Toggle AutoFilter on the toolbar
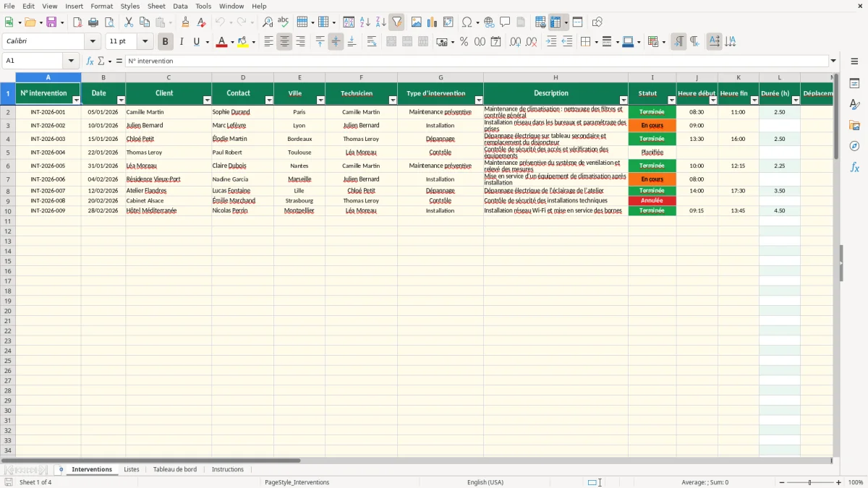The width and height of the screenshot is (868, 488). click(x=396, y=22)
